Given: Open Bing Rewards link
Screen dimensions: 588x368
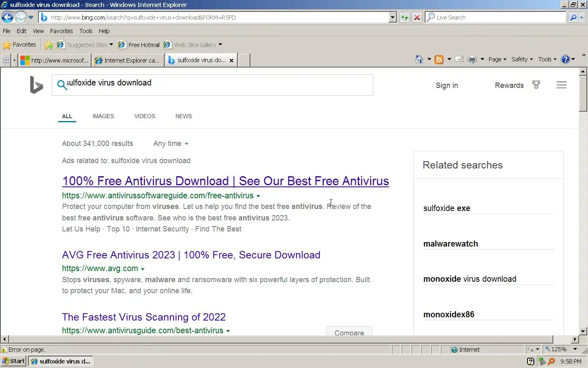Looking at the screenshot, I should 509,85.
